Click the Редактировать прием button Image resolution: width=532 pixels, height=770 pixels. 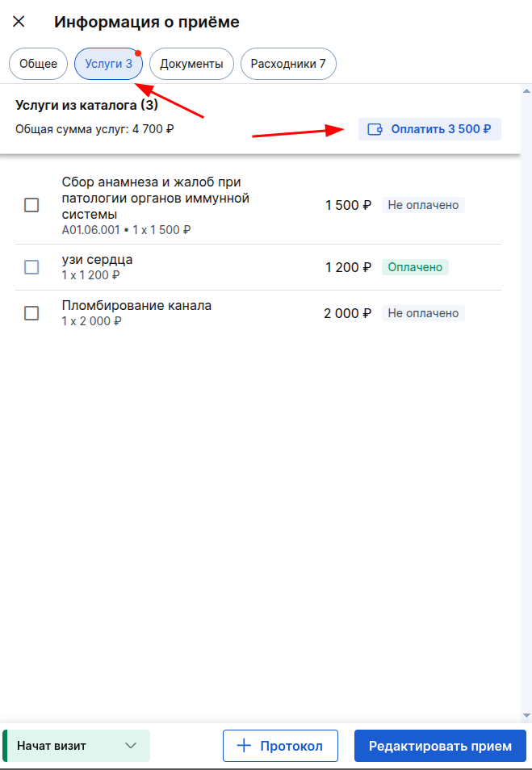(x=440, y=746)
